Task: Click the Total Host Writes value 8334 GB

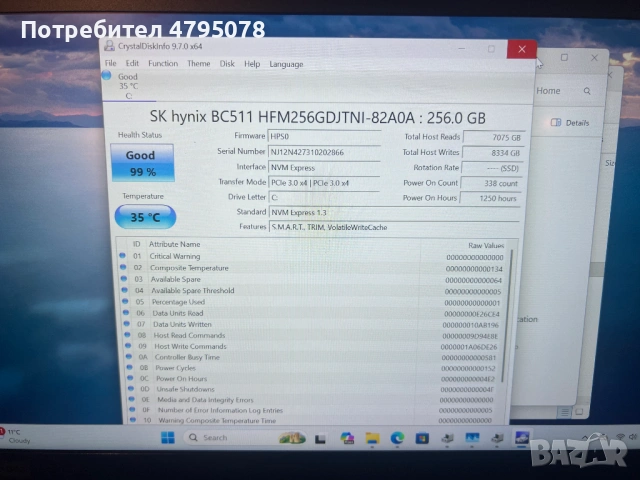Action: coord(492,153)
